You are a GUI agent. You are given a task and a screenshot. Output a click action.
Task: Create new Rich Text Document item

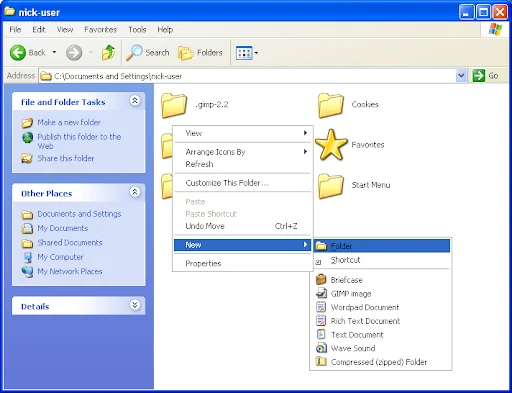pyautogui.click(x=382, y=321)
